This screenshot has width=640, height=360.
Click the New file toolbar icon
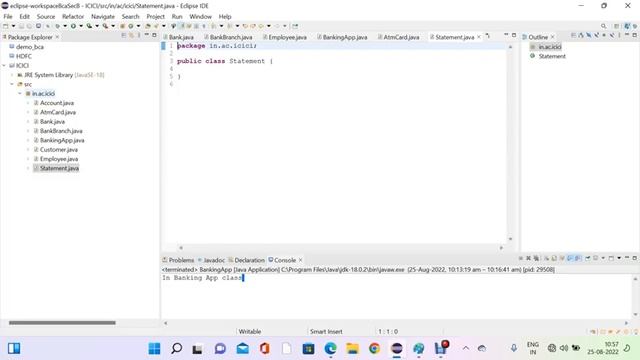click(6, 26)
